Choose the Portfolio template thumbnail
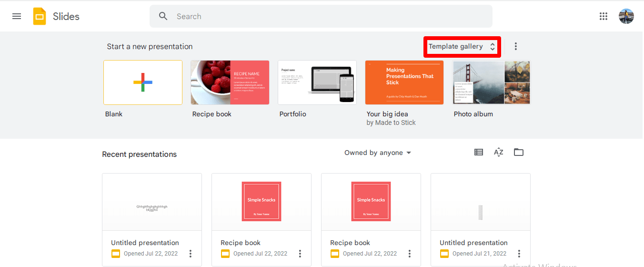644x267 pixels. pyautogui.click(x=317, y=82)
